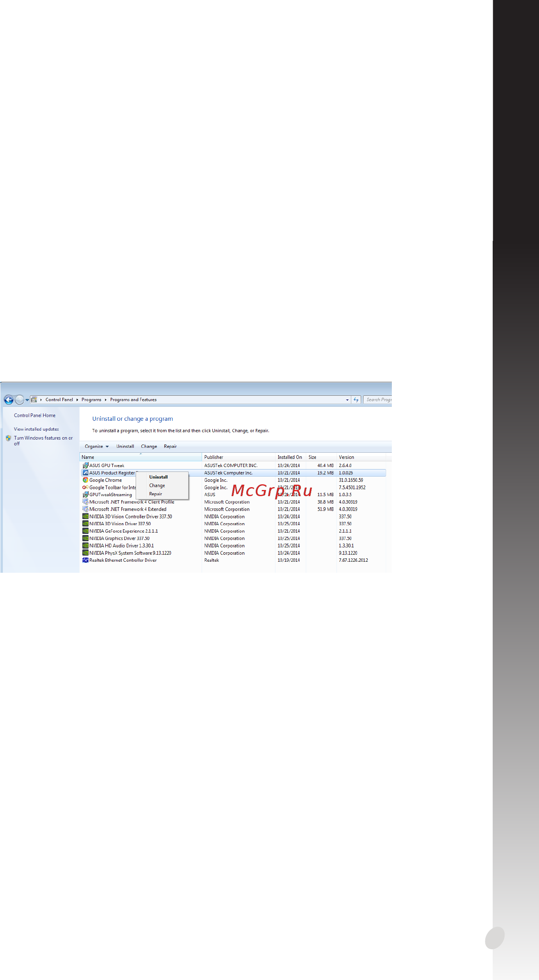539x980 pixels.
Task: Select NVIDIA Graphics Driver 337.50 entry
Action: pyautogui.click(x=233, y=538)
